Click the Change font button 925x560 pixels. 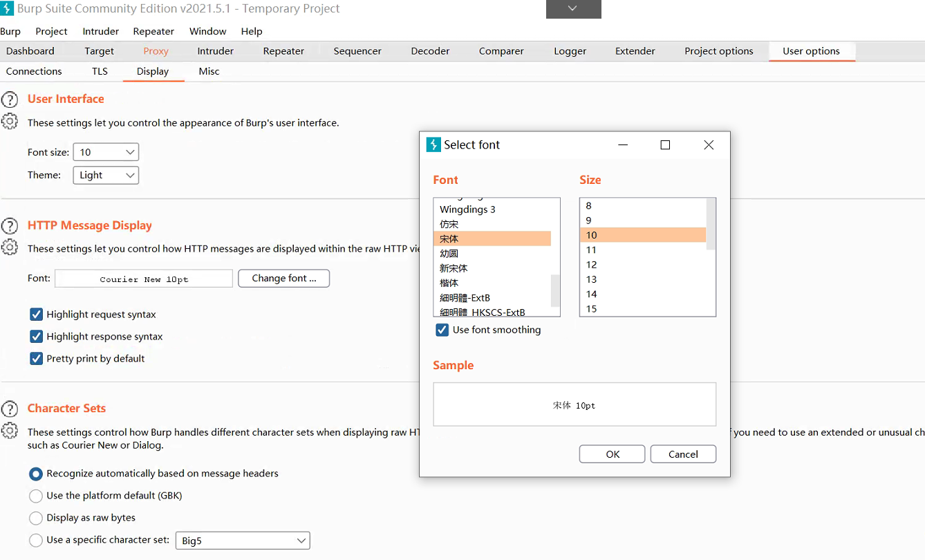click(283, 279)
